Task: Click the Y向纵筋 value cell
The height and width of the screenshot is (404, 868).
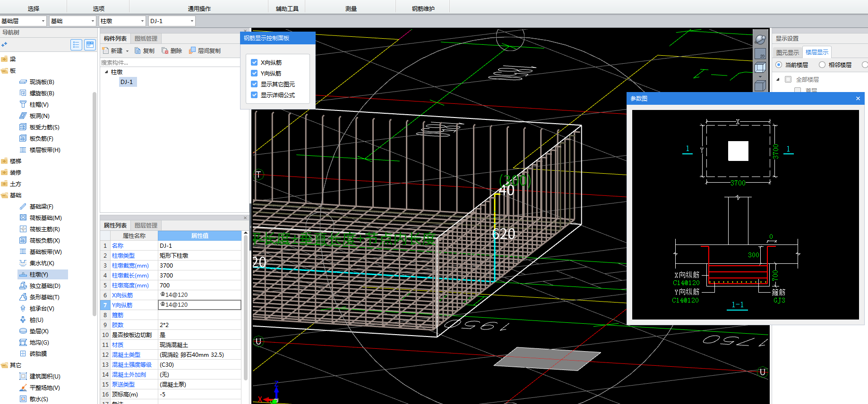Action: point(199,305)
